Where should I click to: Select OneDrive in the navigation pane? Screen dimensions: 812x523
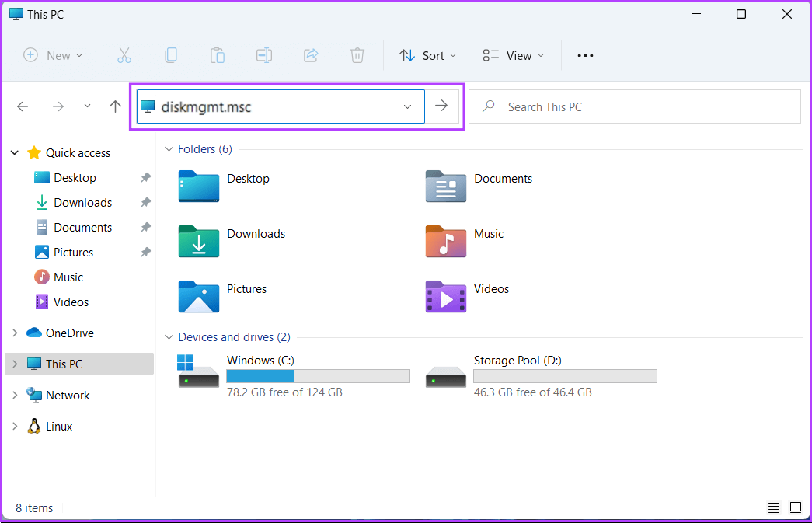tap(69, 333)
